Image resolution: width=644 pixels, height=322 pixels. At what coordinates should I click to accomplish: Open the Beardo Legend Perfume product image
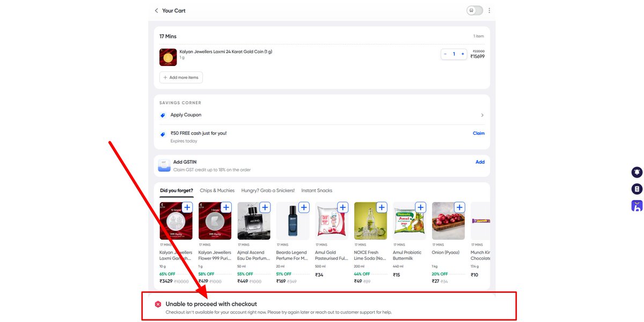(x=292, y=221)
